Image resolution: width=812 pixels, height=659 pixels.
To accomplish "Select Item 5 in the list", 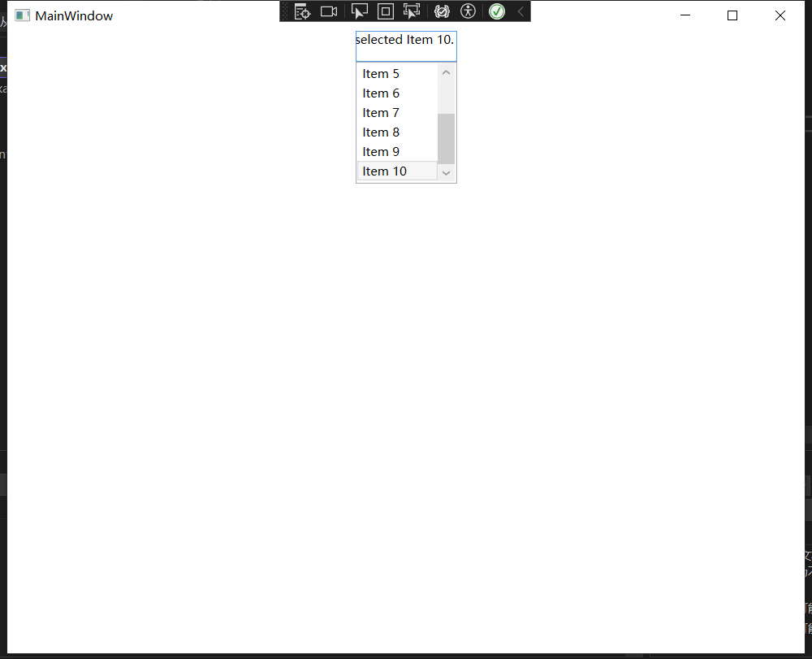I will click(397, 74).
